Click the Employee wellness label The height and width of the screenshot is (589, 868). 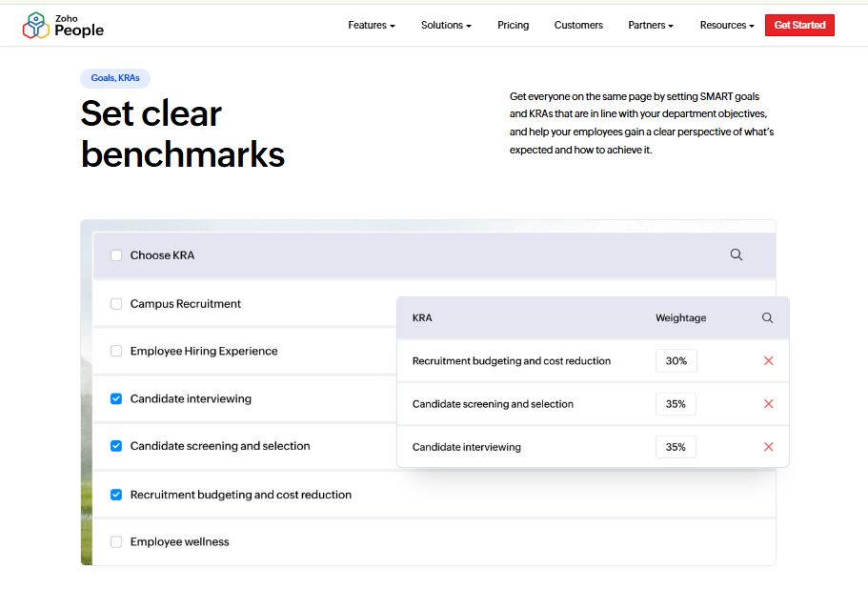point(179,541)
